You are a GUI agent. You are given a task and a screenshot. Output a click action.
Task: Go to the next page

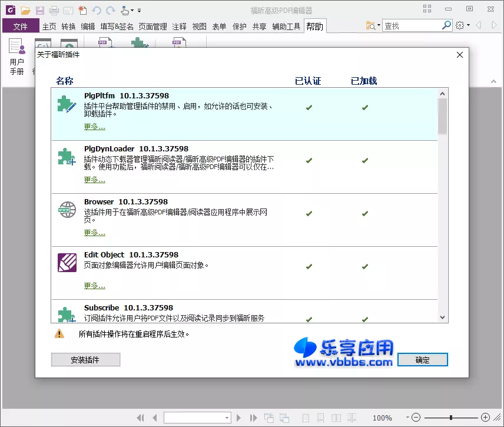[x=238, y=418]
